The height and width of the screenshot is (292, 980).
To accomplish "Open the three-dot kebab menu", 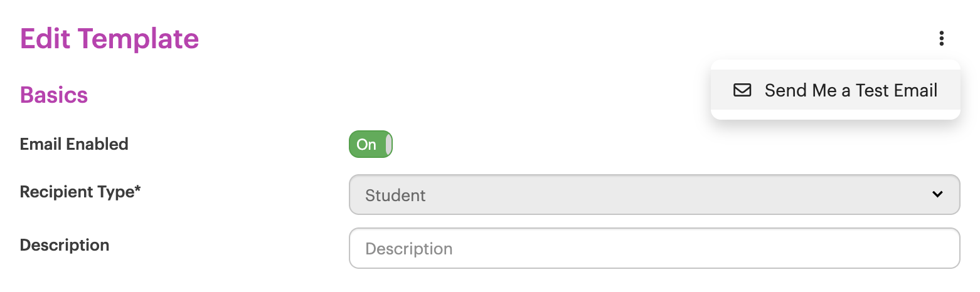I will tap(941, 39).
